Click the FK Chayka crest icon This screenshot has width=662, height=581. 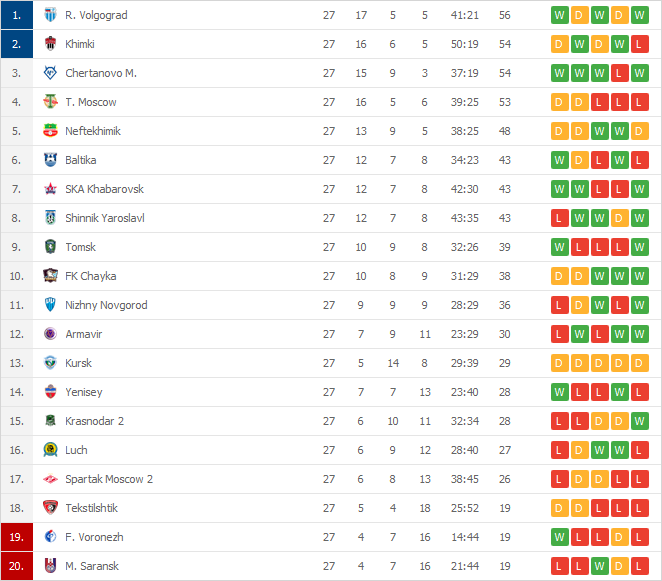pos(50,276)
